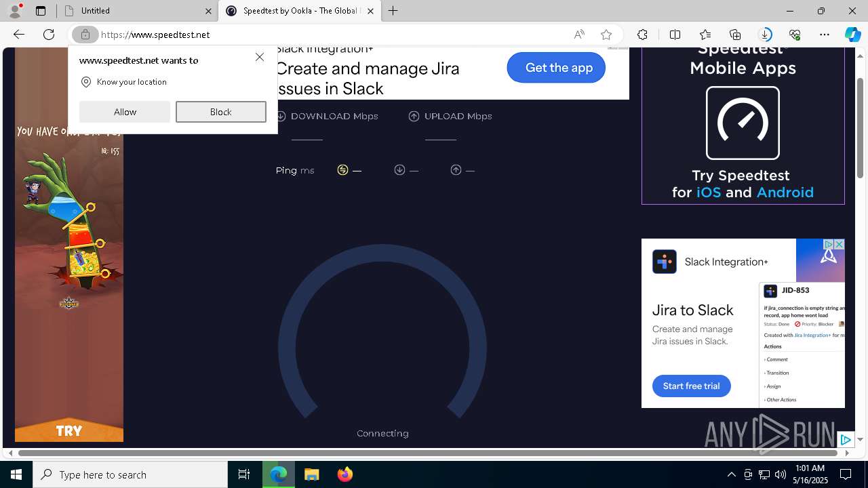
Task: Click the DOWNLOAD Mbps label
Action: [x=334, y=116]
